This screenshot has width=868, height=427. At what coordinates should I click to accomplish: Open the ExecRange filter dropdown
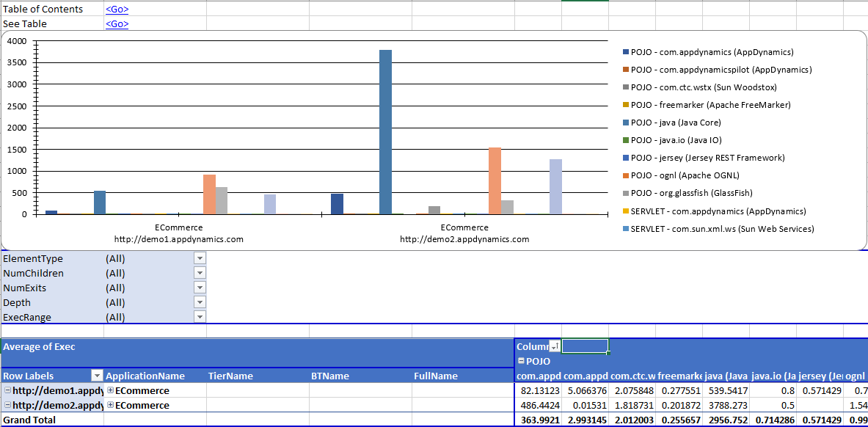point(200,317)
